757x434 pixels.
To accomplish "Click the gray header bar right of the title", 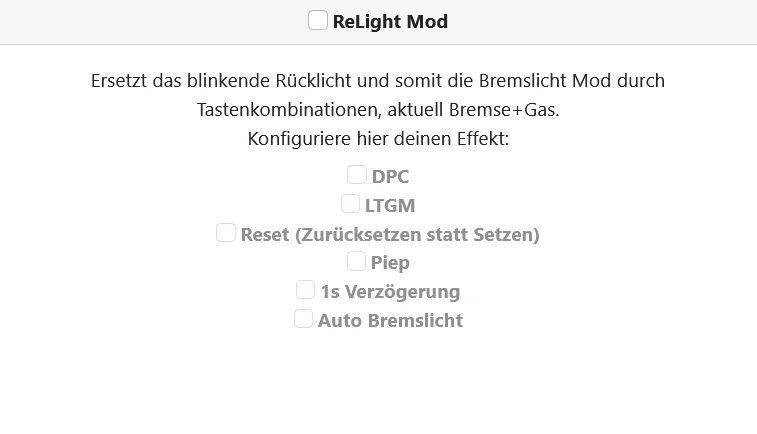I will click(603, 22).
